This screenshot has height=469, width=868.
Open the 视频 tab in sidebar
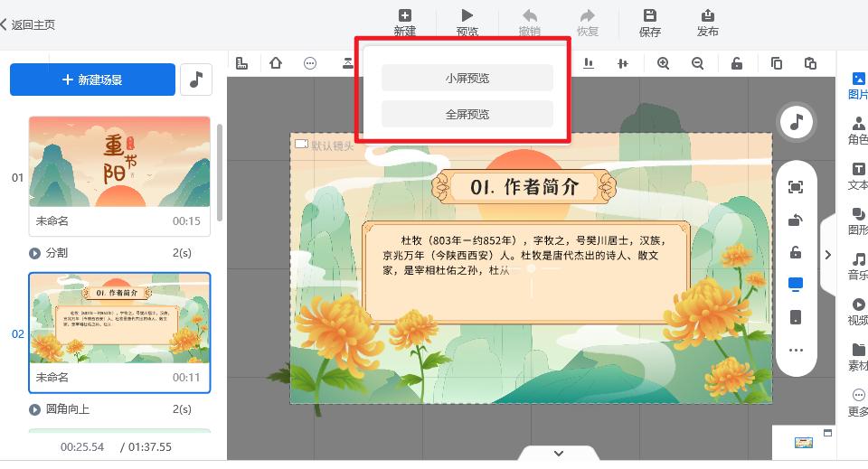pyautogui.click(x=857, y=312)
